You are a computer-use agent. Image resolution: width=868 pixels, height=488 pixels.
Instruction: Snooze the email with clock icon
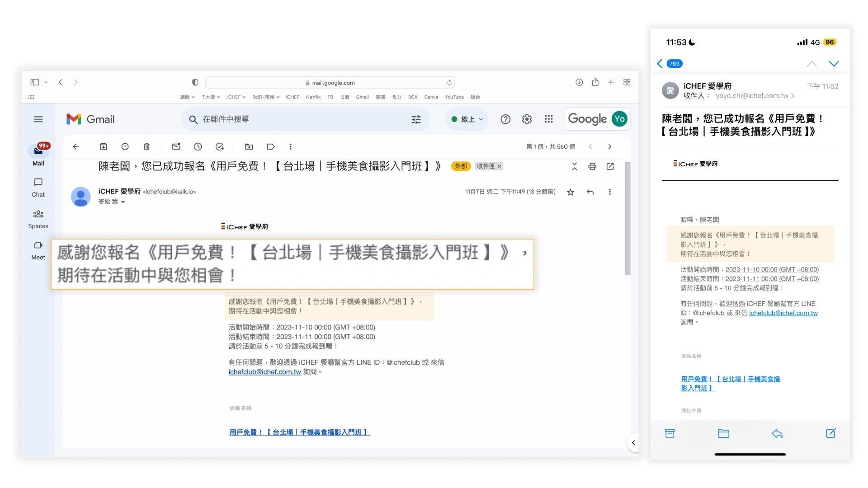pyautogui.click(x=198, y=147)
